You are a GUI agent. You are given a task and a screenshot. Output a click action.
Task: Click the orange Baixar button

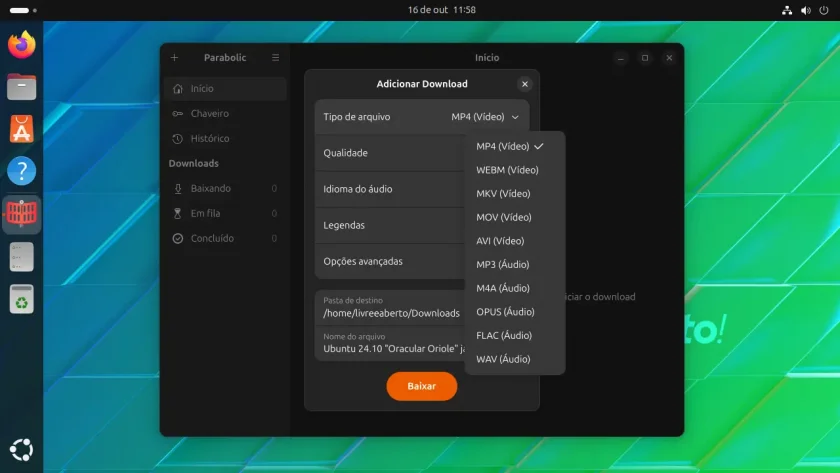pos(422,386)
